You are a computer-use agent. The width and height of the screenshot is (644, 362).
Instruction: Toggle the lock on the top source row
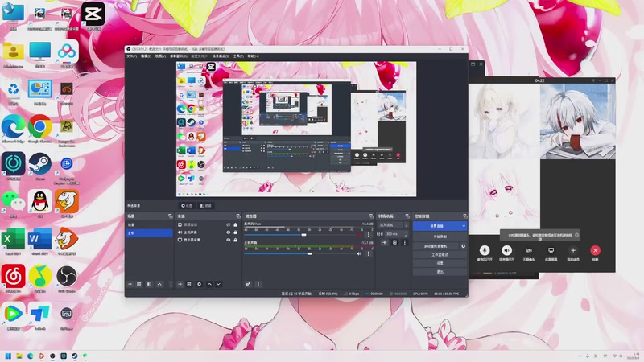point(235,225)
